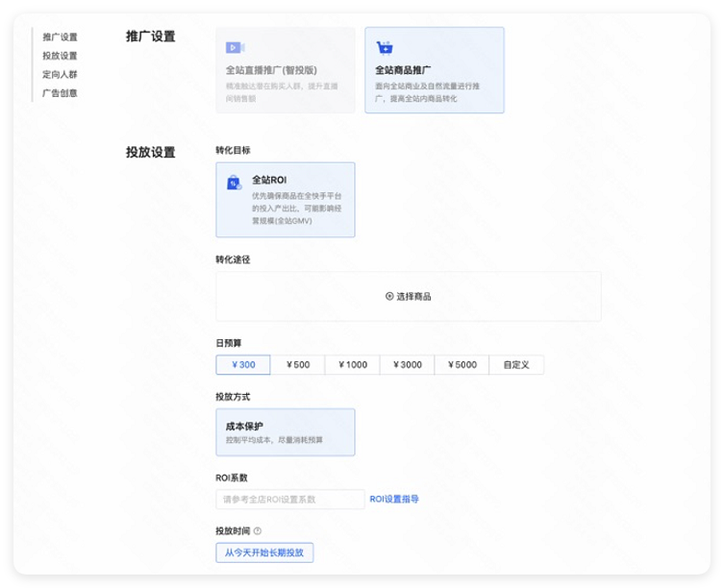
Task: Choose the 全站ROI conversion goal card
Action: [x=286, y=200]
